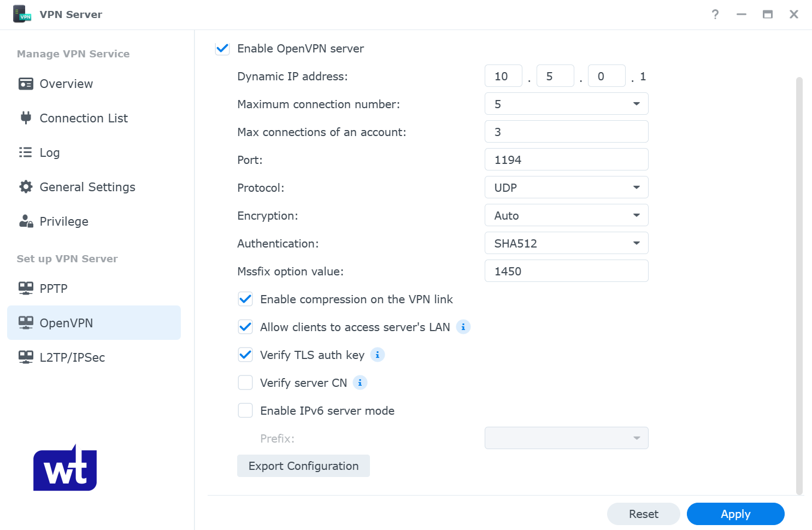
Task: Click the General Settings gear icon
Action: (x=26, y=187)
